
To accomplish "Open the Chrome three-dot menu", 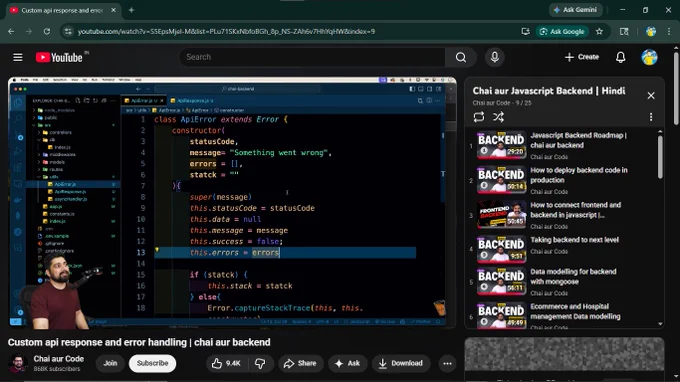I will 669,32.
